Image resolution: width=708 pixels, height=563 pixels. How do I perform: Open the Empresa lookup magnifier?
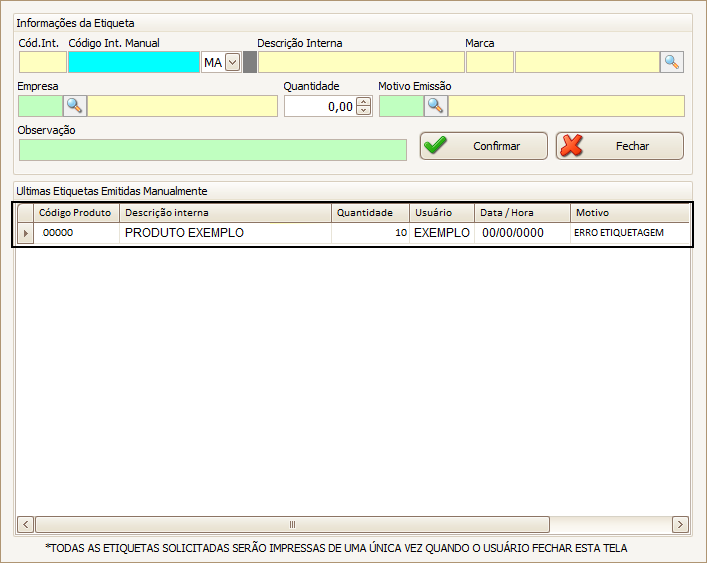point(75,106)
